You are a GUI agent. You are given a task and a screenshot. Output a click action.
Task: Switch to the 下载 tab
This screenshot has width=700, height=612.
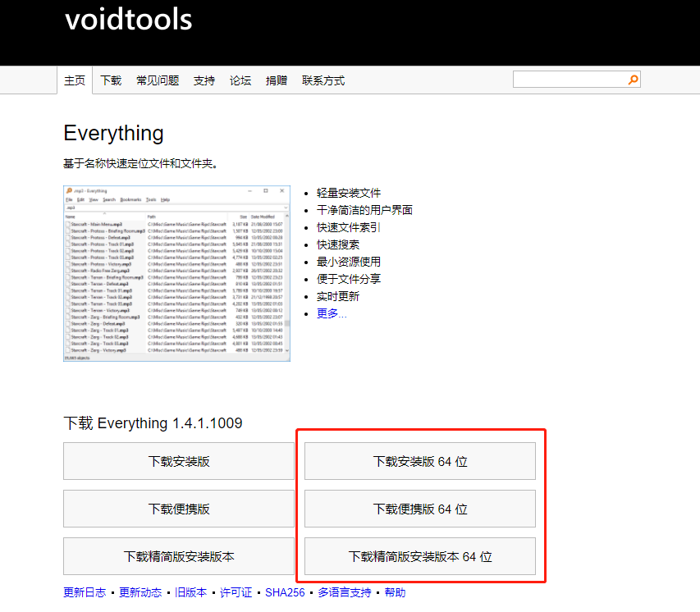tap(111, 80)
